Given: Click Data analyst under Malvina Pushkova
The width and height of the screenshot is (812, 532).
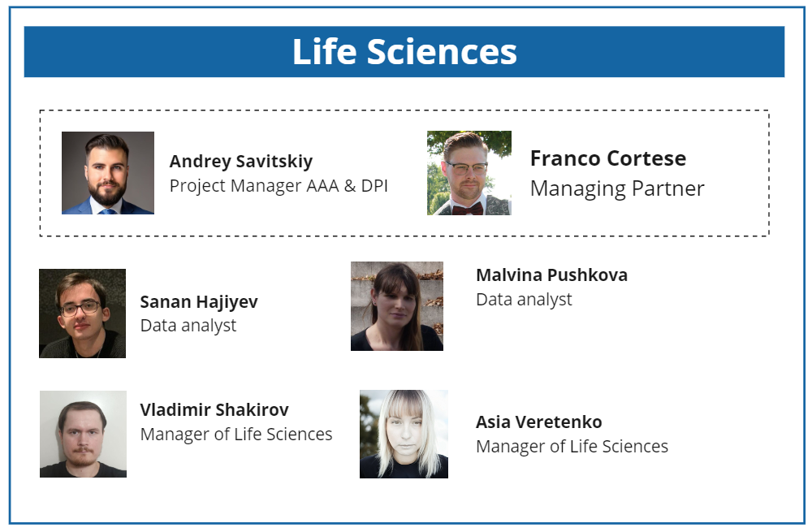Looking at the screenshot, I should [x=524, y=300].
